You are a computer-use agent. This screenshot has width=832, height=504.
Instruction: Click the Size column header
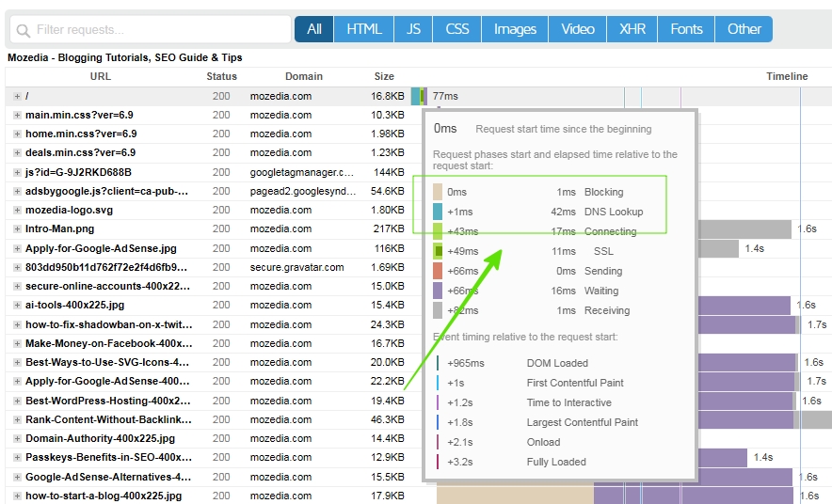pyautogui.click(x=384, y=76)
